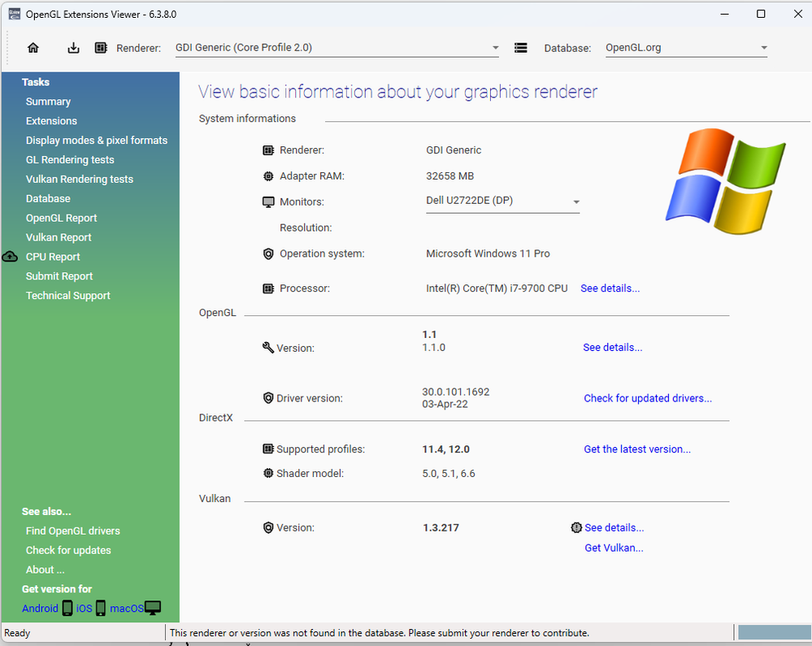The height and width of the screenshot is (646, 812).
Task: Open Extensions in Tasks sidebar
Action: pos(51,120)
